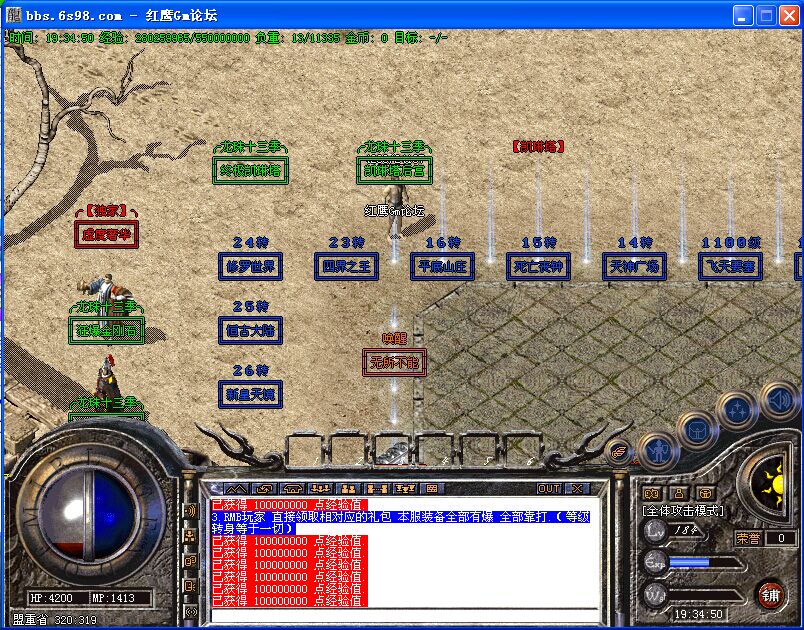Click the HP:4200 readout

[51, 598]
